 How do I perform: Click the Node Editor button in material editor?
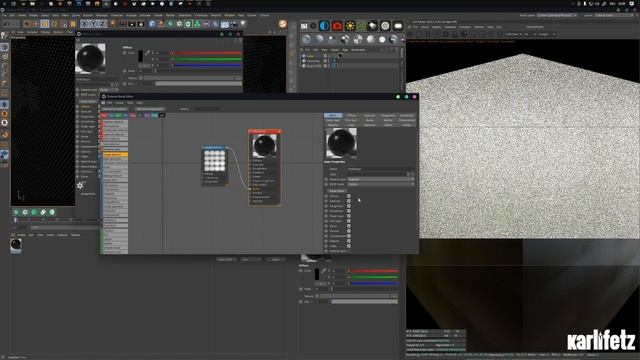pyautogui.click(x=88, y=101)
